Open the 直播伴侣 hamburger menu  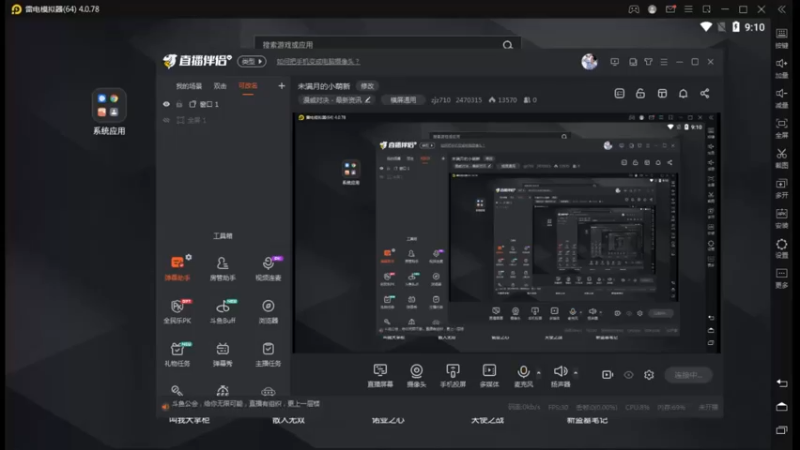664,62
